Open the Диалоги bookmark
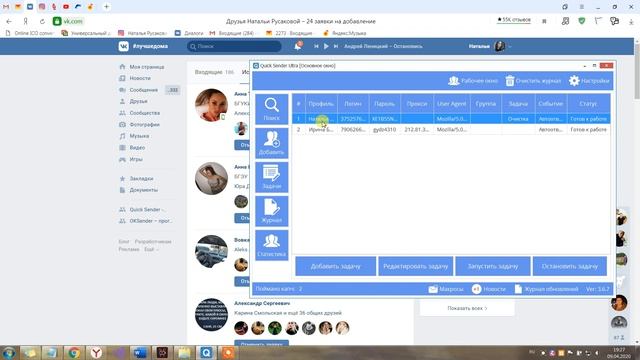 pyautogui.click(x=189, y=33)
